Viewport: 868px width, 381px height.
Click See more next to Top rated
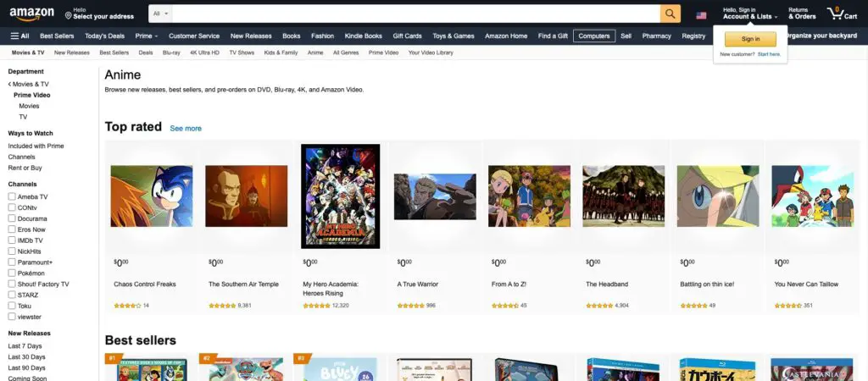tap(186, 129)
